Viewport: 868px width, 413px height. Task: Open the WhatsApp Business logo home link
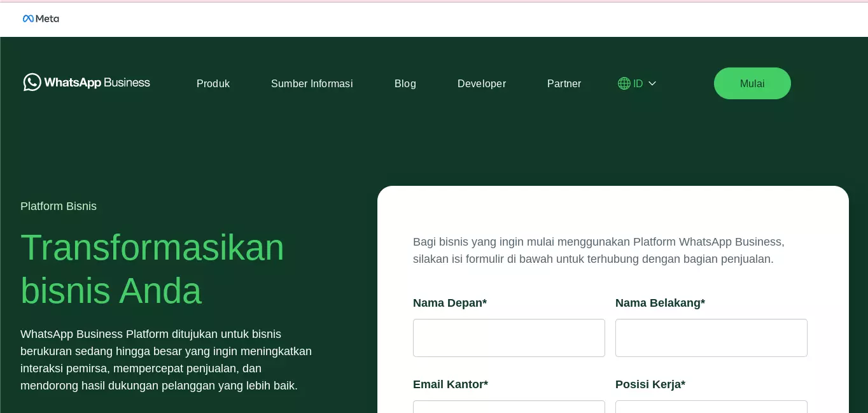[87, 82]
